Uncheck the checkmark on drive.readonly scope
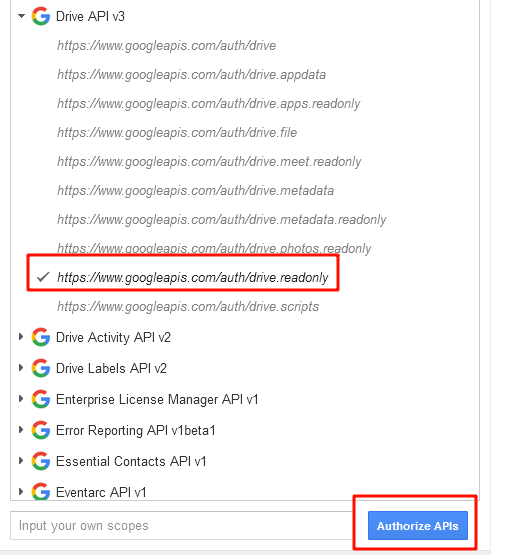 point(43,277)
